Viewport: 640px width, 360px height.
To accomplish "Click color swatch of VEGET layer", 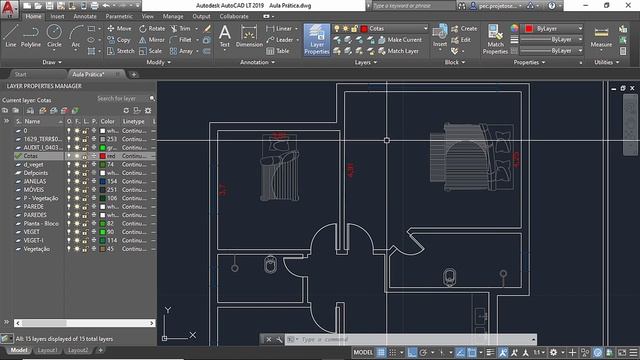I will [x=103, y=232].
